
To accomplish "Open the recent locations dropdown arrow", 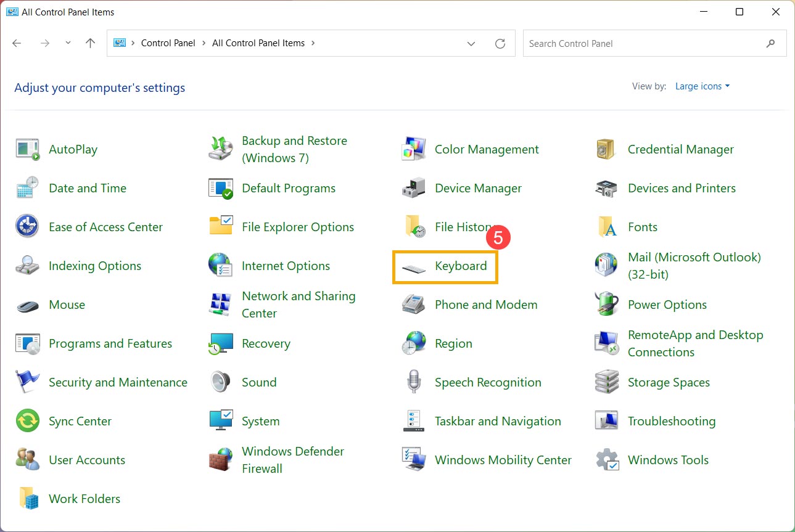I will pos(68,43).
